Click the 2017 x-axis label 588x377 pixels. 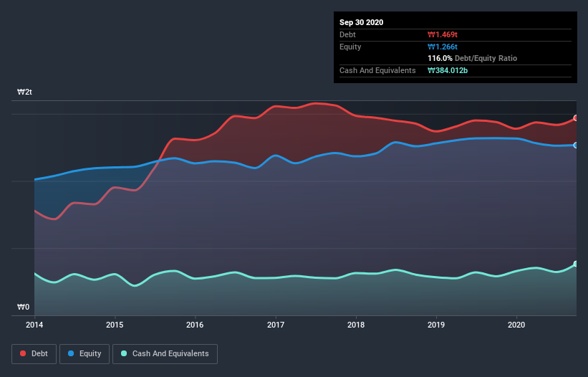click(276, 325)
